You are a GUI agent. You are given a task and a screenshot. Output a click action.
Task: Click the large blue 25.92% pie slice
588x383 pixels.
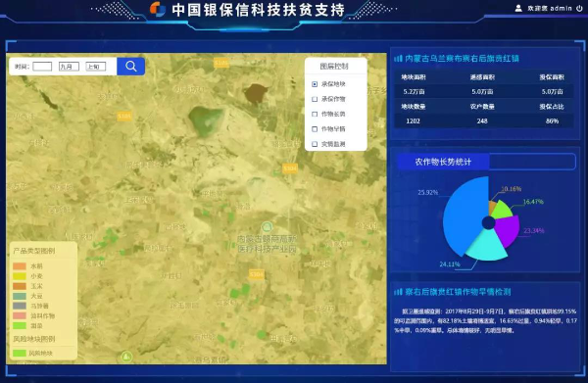[464, 214]
